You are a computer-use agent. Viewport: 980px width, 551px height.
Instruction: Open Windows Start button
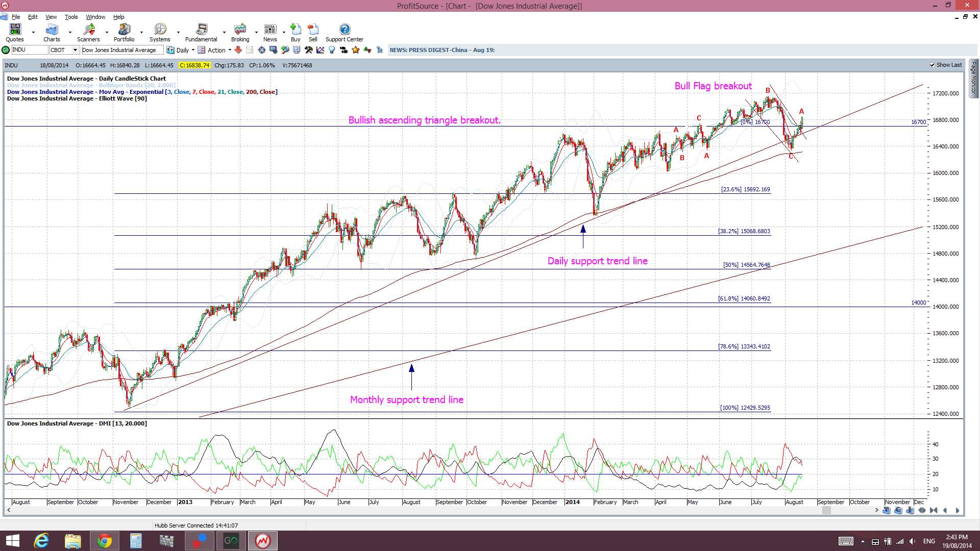[x=12, y=541]
